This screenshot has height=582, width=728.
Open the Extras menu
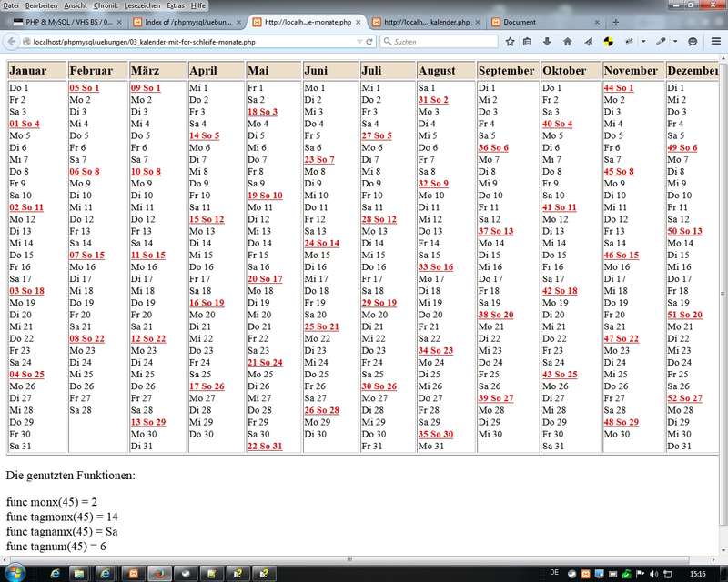pos(176,5)
